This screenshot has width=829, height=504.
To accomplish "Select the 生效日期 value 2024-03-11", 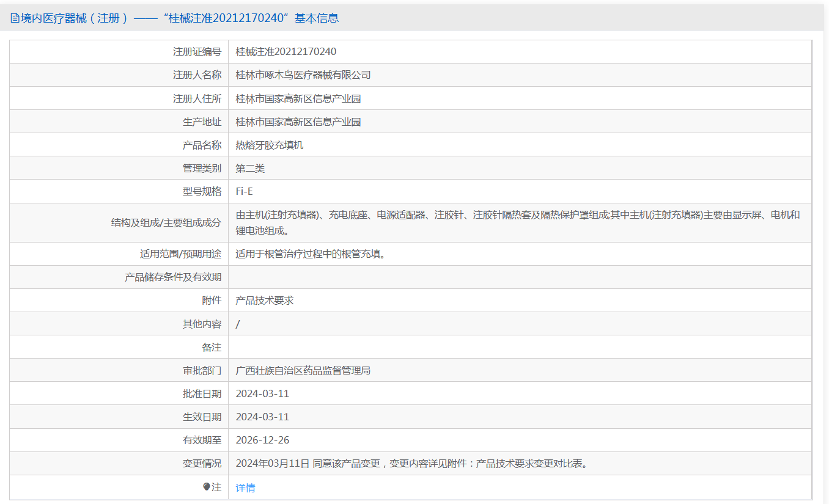I will (x=262, y=417).
